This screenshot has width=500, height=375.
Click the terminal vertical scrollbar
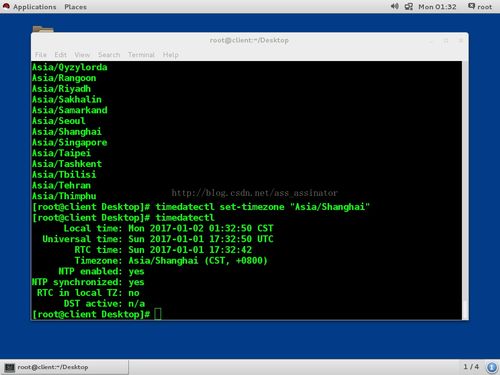[465, 190]
